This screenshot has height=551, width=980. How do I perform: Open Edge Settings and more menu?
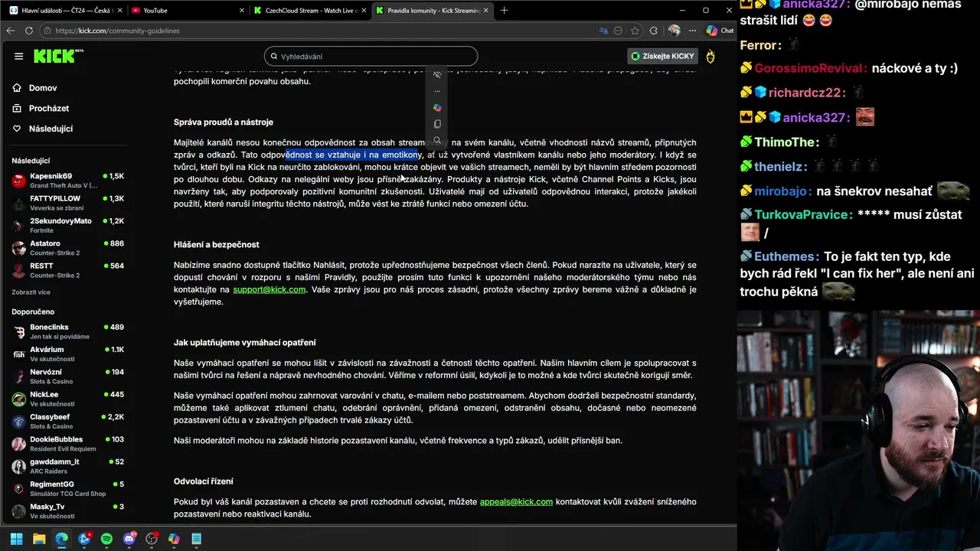coord(692,31)
